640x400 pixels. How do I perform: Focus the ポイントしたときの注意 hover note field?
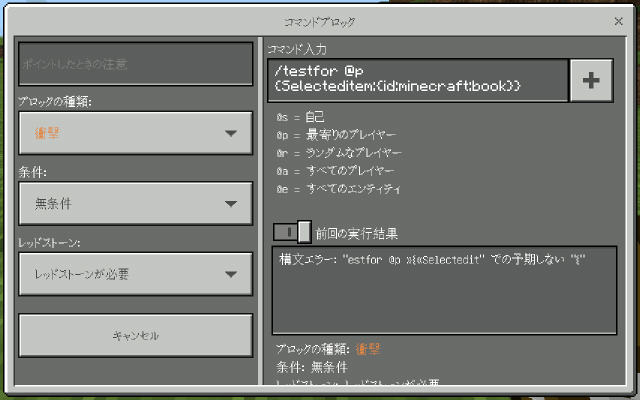coord(136,64)
